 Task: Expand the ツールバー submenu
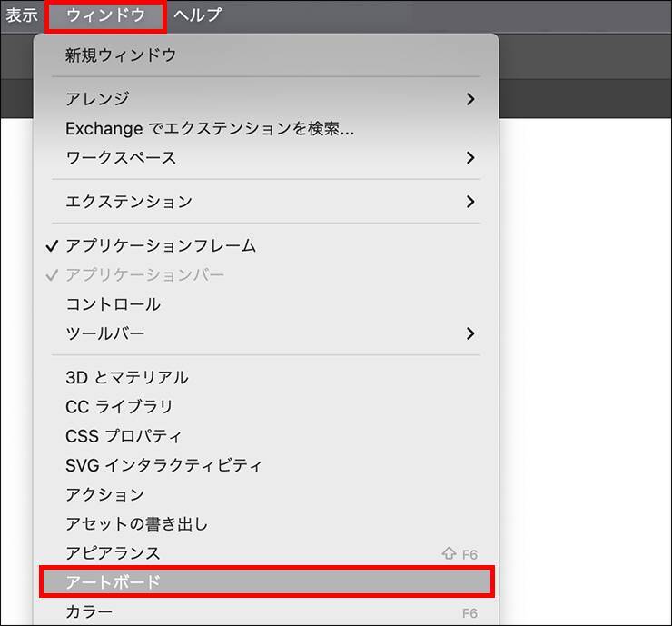[x=105, y=333]
